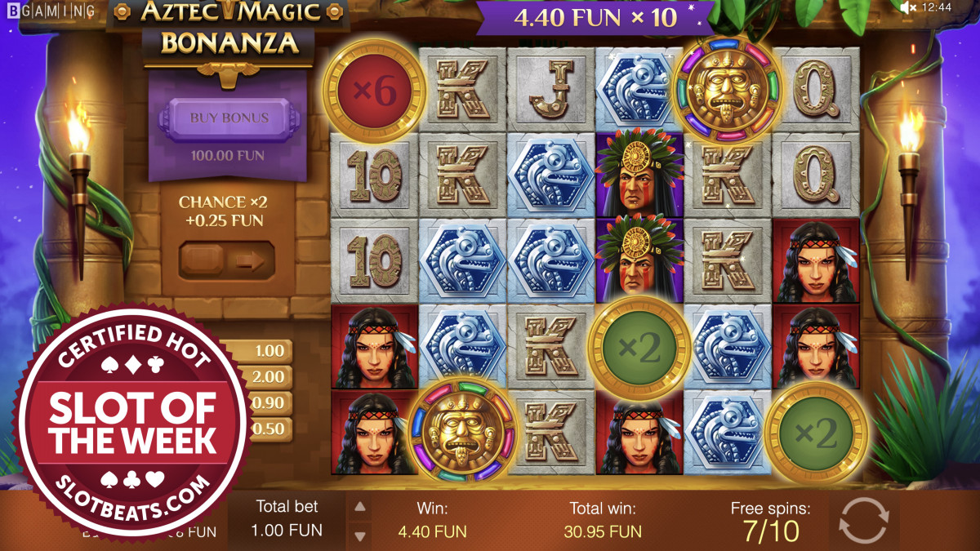Click the green ×2 coin in fourth row

click(x=639, y=348)
